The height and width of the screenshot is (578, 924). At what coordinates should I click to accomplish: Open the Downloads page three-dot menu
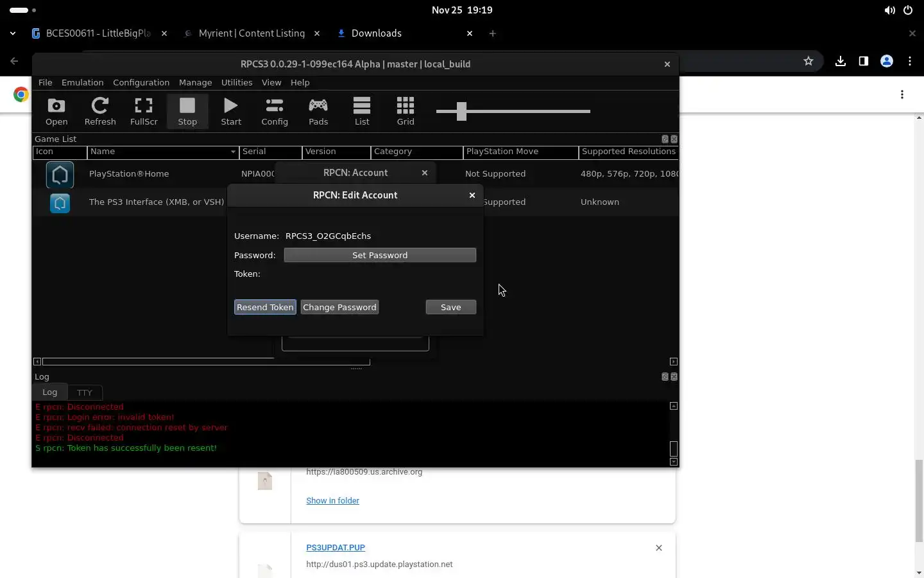click(902, 94)
